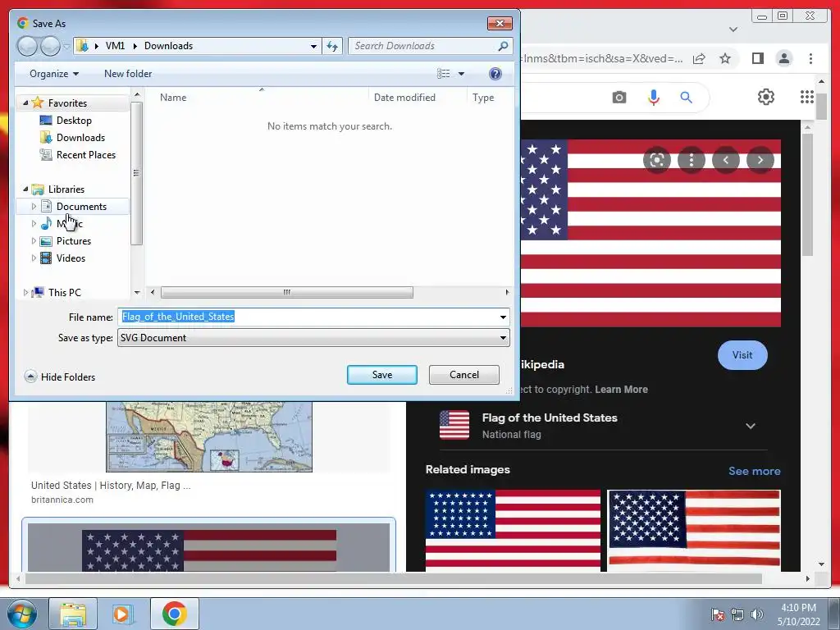Open the Learn More copyright link
The image size is (840, 630).
pos(621,390)
